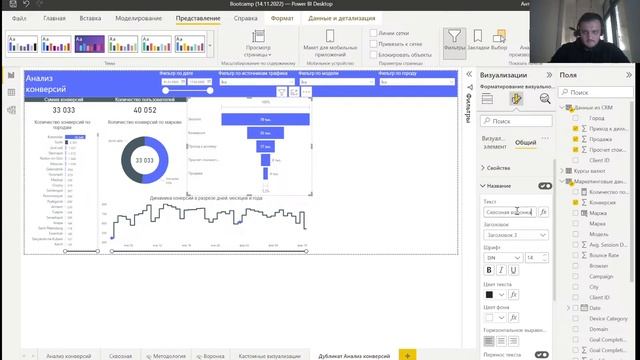Open the Model view from the left sidebar
The image size is (640, 360).
pyautogui.click(x=11, y=110)
